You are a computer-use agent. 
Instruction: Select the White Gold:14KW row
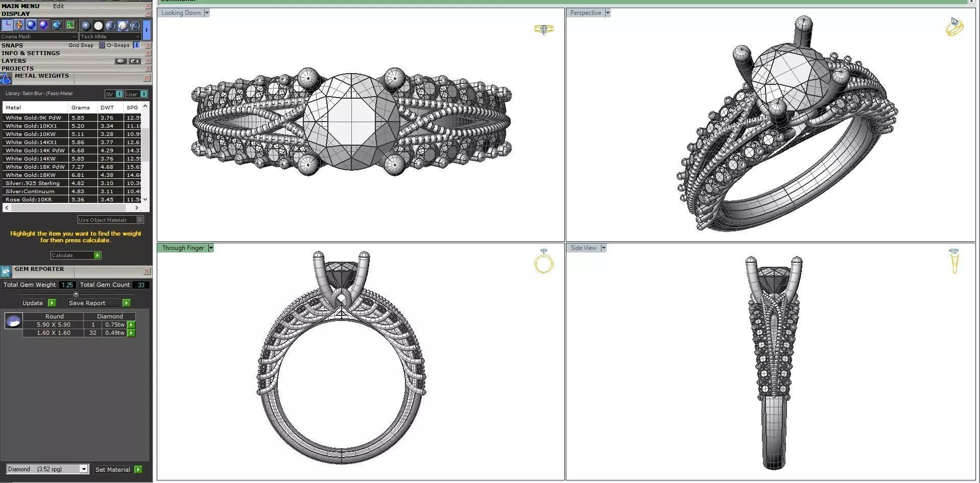(71, 158)
